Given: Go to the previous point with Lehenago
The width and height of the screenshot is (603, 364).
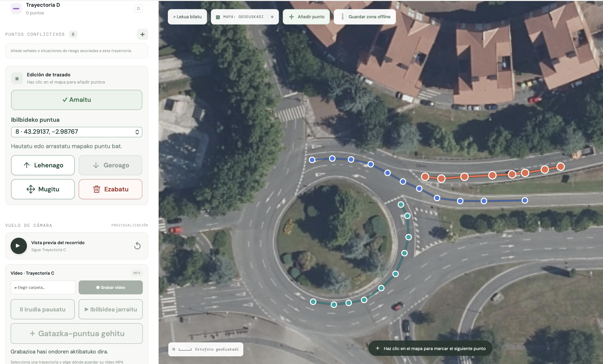Looking at the screenshot, I should (x=43, y=165).
